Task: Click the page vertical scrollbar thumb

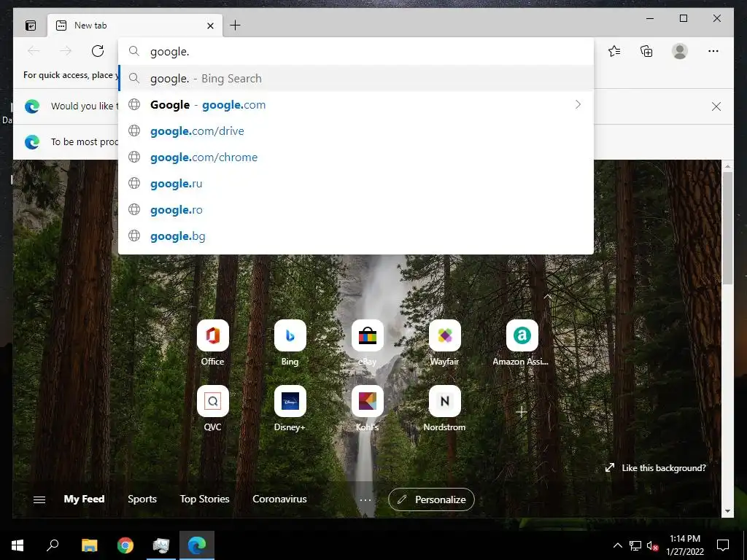Action: 727,228
